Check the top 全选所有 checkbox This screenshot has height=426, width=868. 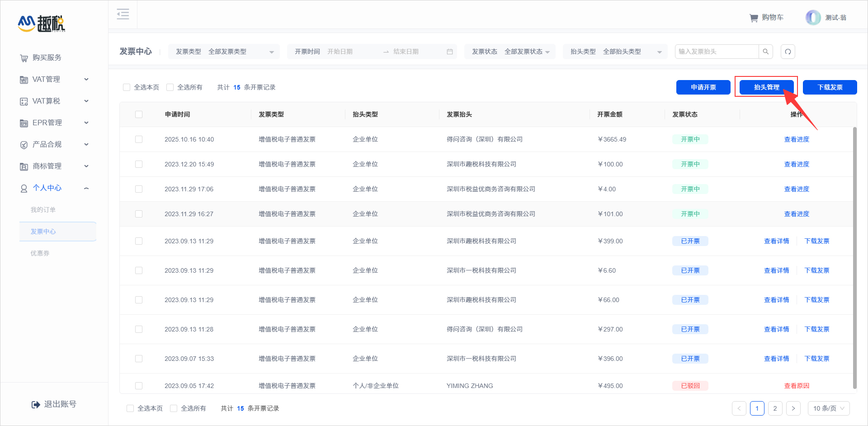pyautogui.click(x=170, y=87)
